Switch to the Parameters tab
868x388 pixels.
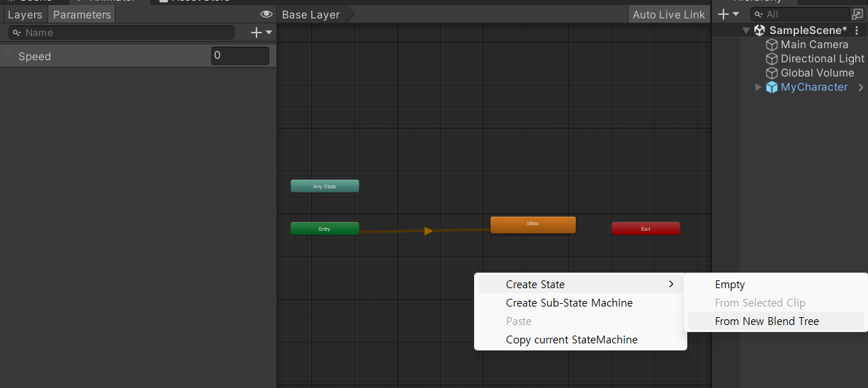(81, 14)
